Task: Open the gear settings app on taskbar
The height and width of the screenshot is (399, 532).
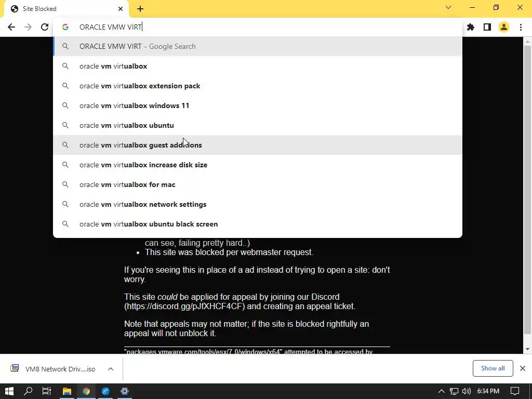Action: tap(125, 391)
